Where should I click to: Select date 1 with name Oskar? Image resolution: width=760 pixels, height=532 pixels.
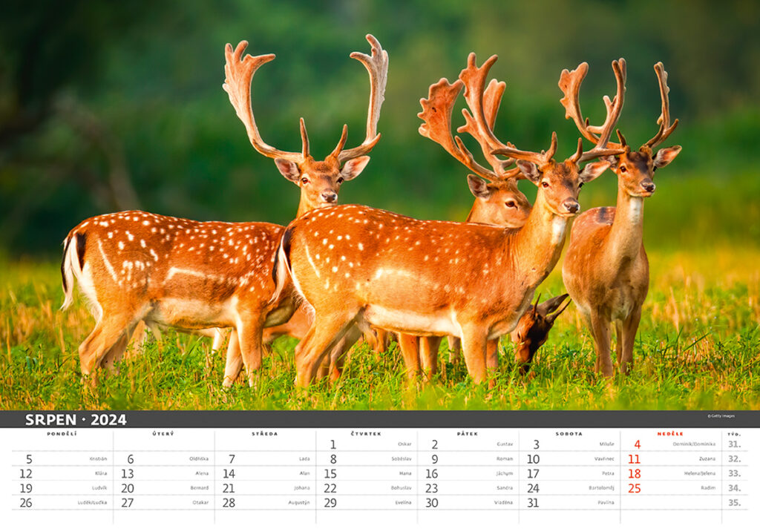333,444
